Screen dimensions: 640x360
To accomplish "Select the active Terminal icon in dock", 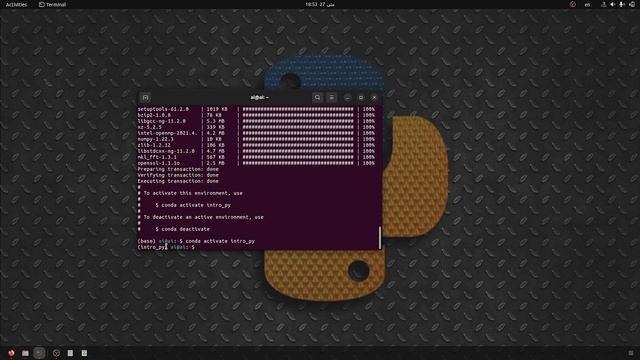I will click(x=39, y=353).
